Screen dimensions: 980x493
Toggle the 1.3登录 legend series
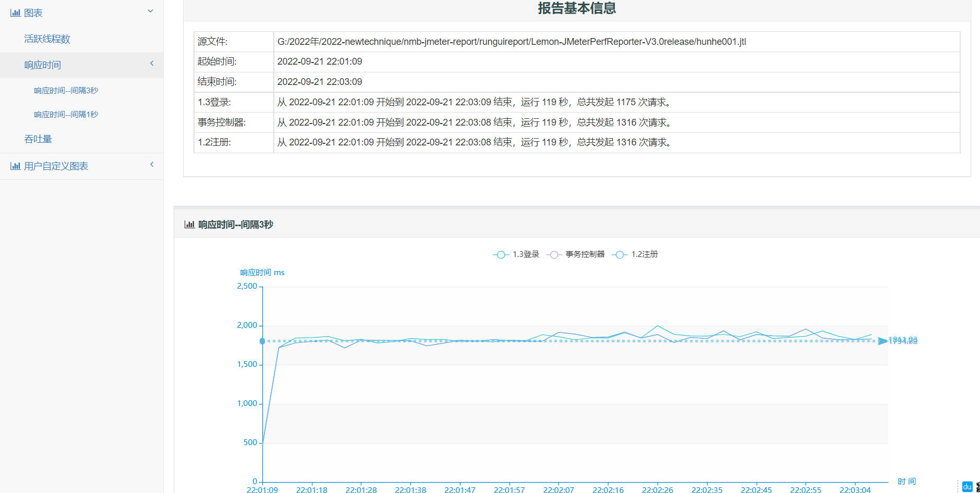516,254
